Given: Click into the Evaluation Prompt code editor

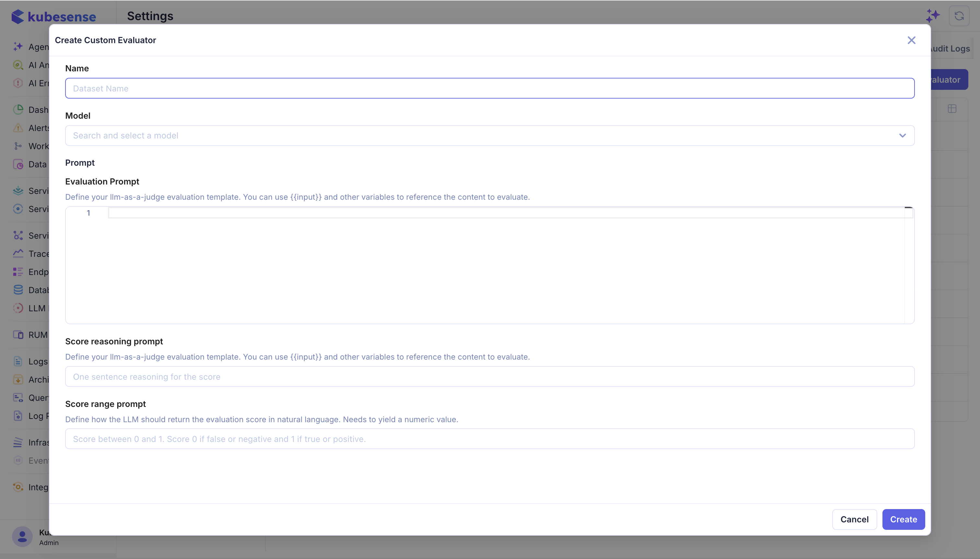Looking at the screenshot, I should coord(490,265).
